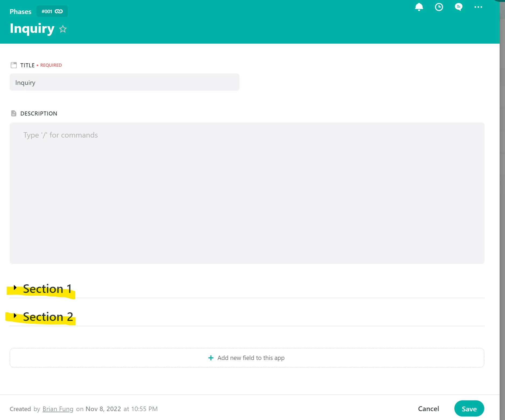Open the activity history clock icon
Viewport: 505px width, 420px height.
coord(439,7)
